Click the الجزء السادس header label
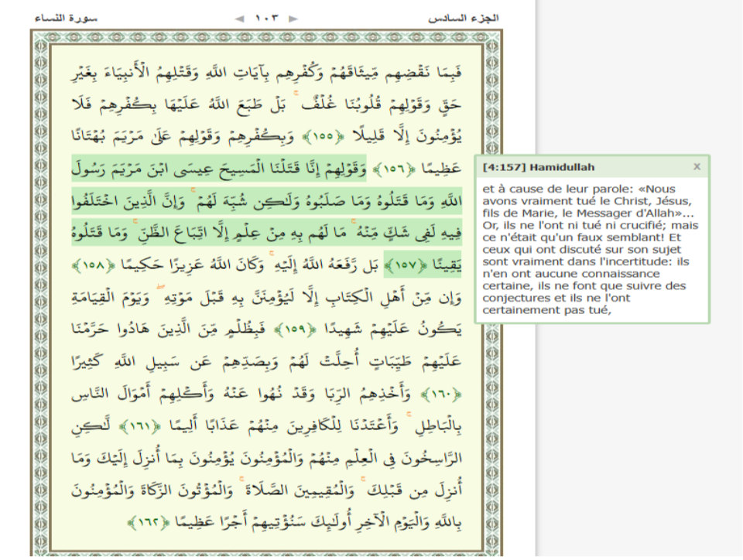Viewport: 743px width, 560px height. pyautogui.click(x=464, y=19)
